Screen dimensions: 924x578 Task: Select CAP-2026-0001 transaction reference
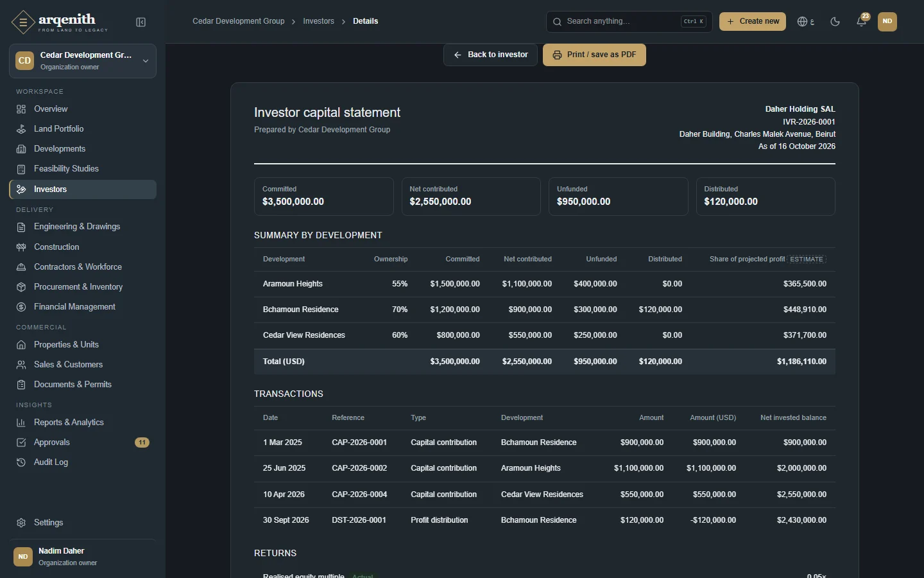coord(359,442)
